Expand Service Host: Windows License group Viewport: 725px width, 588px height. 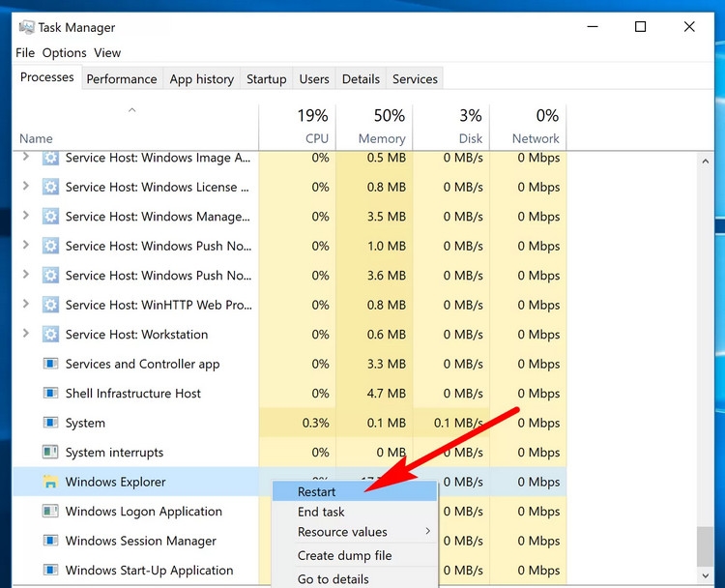(x=26, y=186)
